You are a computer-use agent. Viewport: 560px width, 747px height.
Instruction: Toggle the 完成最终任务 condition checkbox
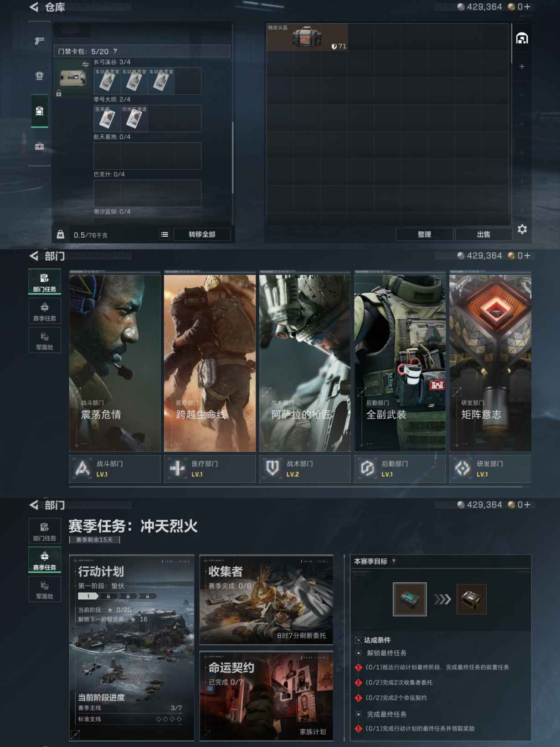coord(359,714)
